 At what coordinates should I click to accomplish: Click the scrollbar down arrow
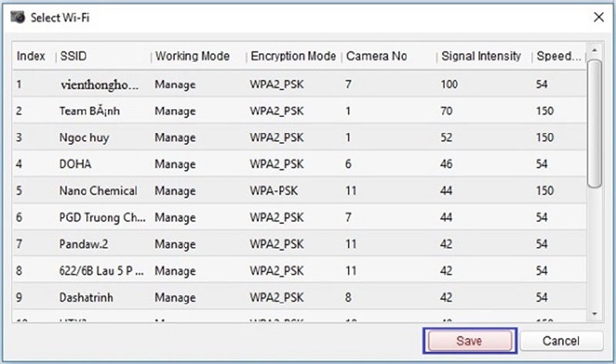pyautogui.click(x=594, y=313)
